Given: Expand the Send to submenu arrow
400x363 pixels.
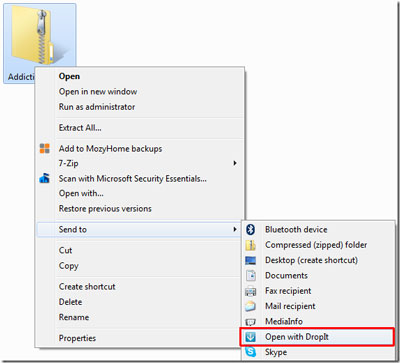Looking at the screenshot, I should coord(235,229).
